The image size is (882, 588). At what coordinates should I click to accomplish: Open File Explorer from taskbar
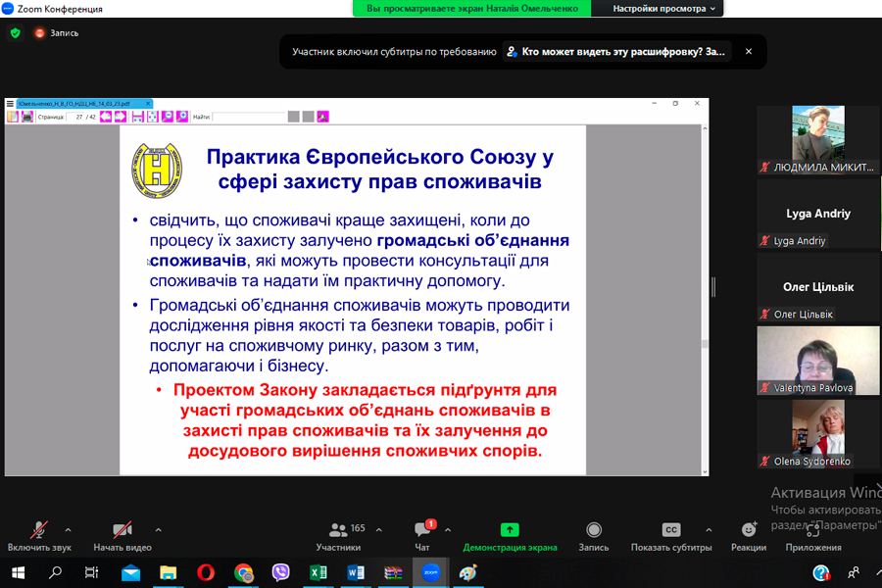[x=169, y=572]
